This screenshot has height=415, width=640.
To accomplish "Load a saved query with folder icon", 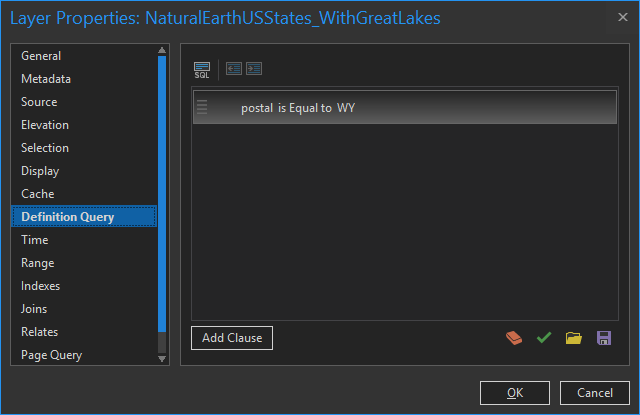I will click(573, 338).
